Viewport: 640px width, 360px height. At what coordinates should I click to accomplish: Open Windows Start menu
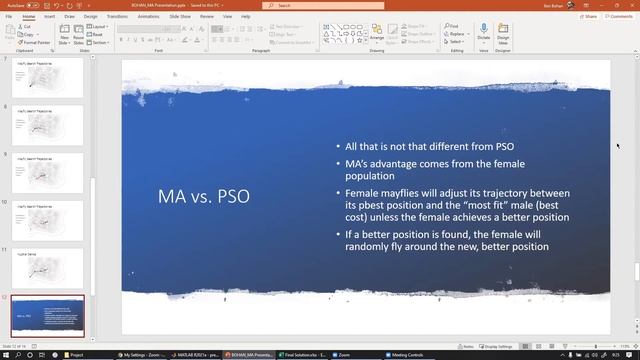(6, 355)
